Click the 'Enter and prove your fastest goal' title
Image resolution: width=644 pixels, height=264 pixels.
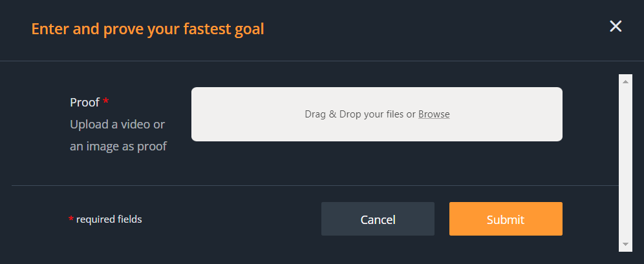click(147, 29)
